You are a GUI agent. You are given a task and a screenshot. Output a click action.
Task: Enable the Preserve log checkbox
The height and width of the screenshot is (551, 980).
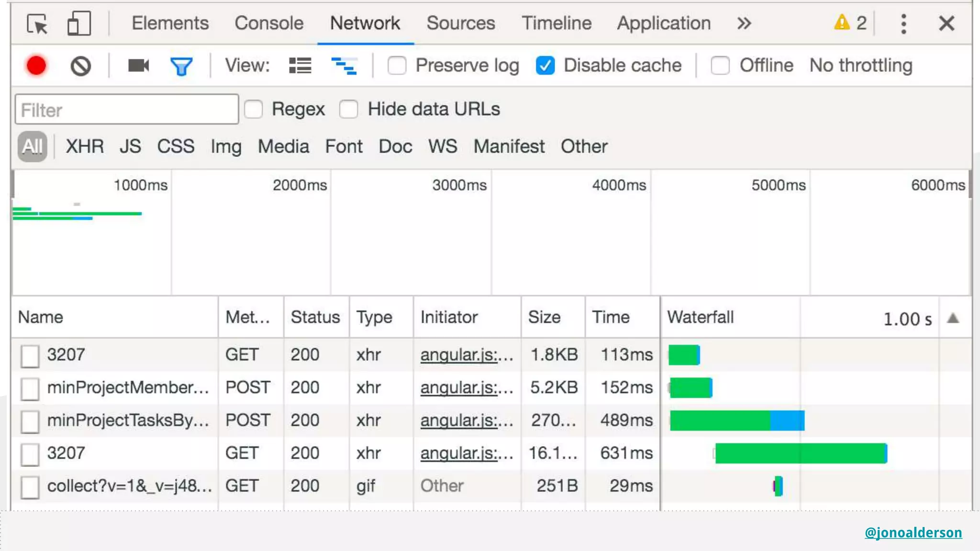click(x=397, y=66)
